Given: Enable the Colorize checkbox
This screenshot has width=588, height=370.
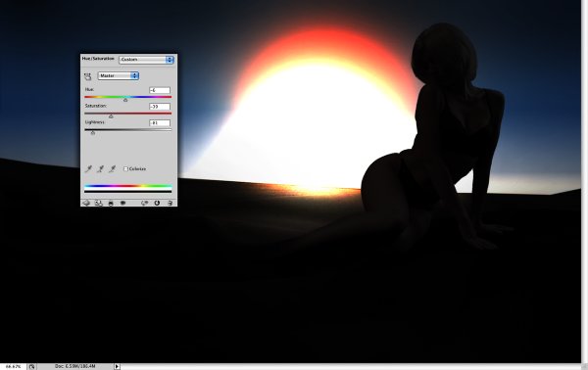Looking at the screenshot, I should click(126, 169).
